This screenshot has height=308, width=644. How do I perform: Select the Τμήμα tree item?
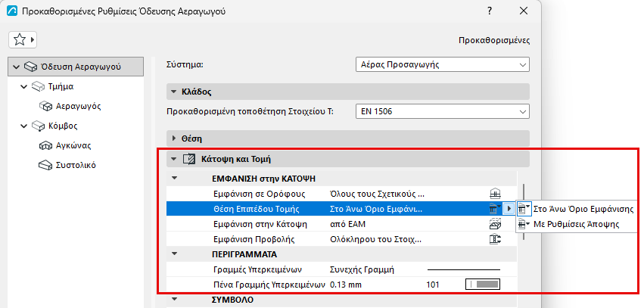[x=61, y=87]
